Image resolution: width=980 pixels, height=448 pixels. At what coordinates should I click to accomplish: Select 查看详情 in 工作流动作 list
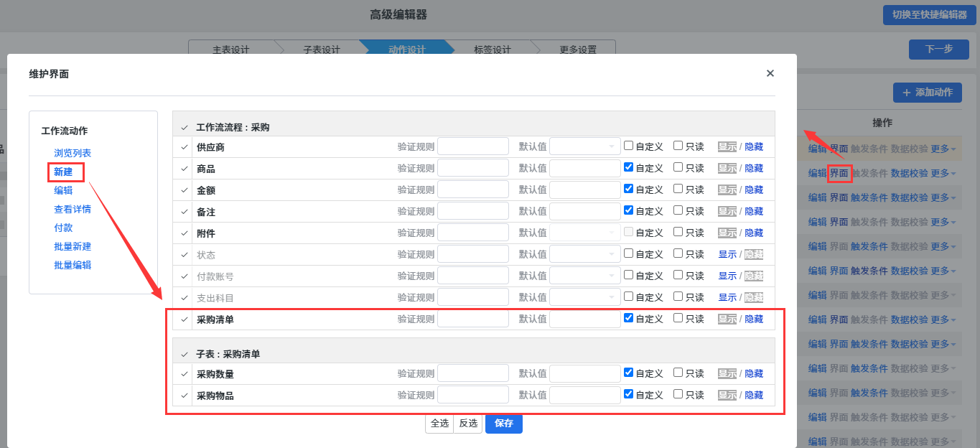(x=73, y=209)
